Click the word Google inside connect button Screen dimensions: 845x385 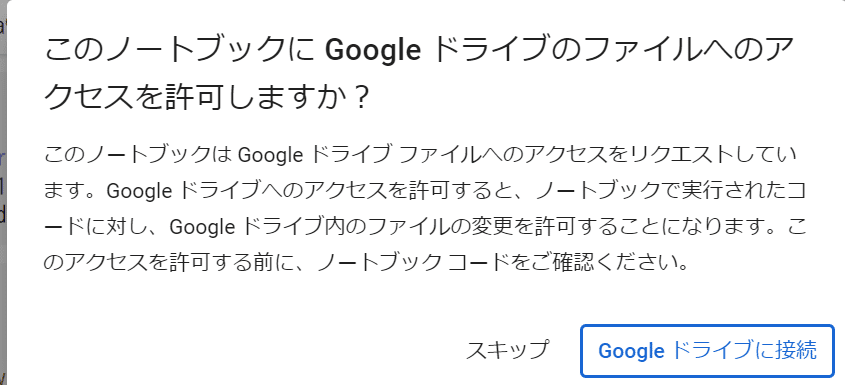(x=631, y=350)
